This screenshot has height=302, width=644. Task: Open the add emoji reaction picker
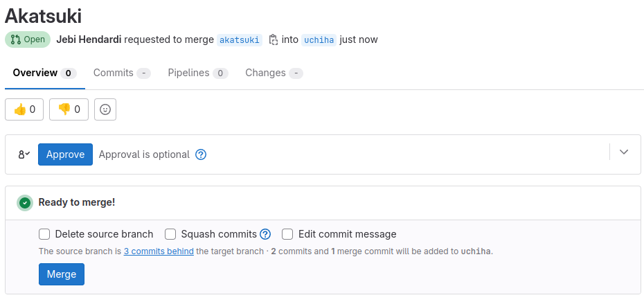pos(105,109)
